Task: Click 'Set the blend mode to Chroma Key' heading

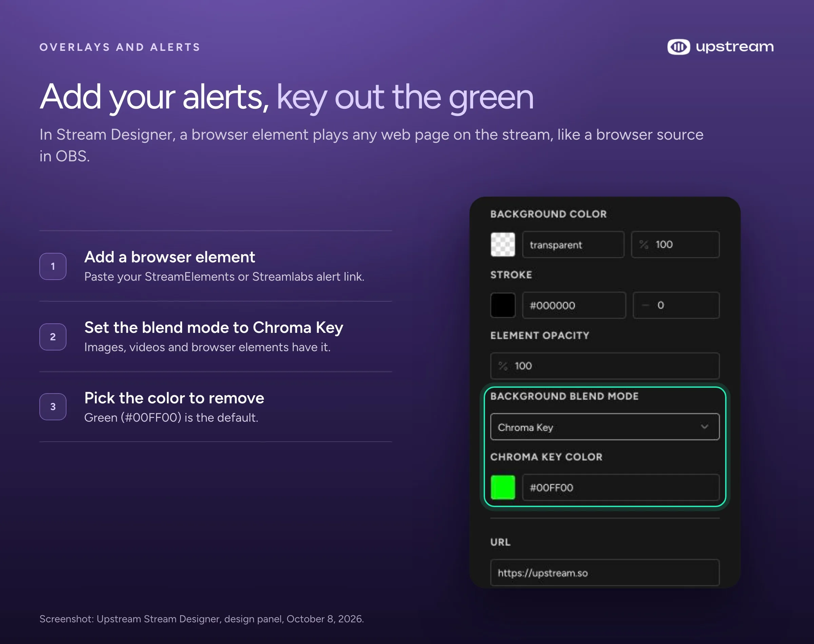Action: tap(213, 328)
